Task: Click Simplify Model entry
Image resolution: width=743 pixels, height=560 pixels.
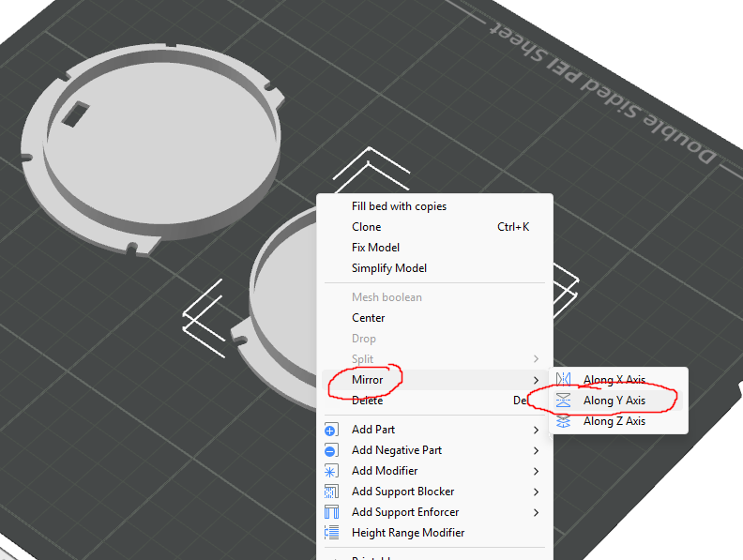Action: click(x=388, y=268)
